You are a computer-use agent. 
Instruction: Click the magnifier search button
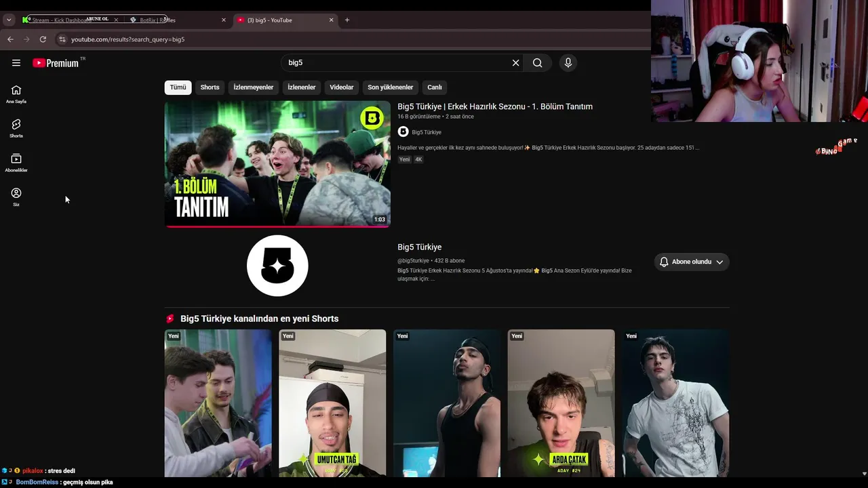(x=538, y=63)
